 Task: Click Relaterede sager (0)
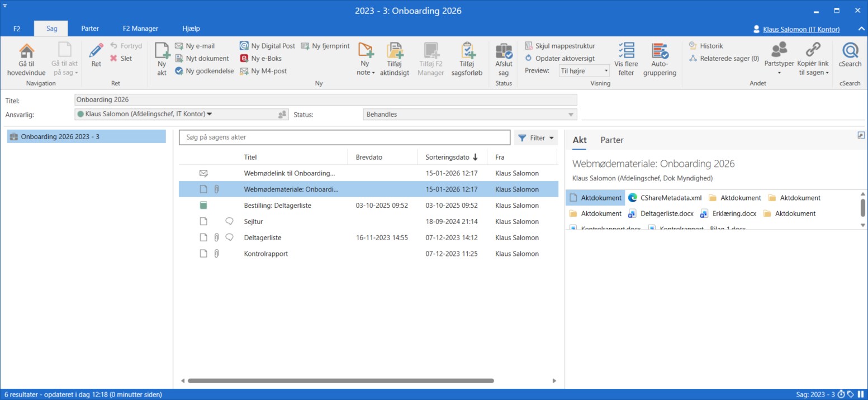[724, 58]
